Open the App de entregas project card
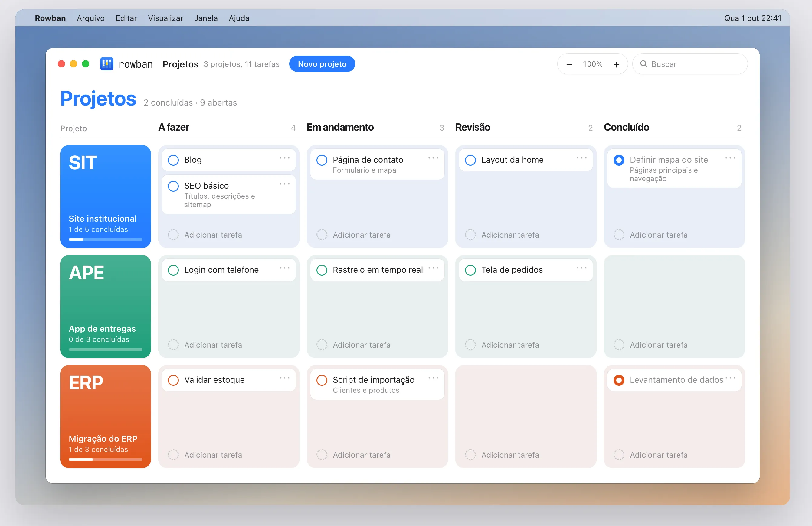This screenshot has height=526, width=812. [105, 307]
